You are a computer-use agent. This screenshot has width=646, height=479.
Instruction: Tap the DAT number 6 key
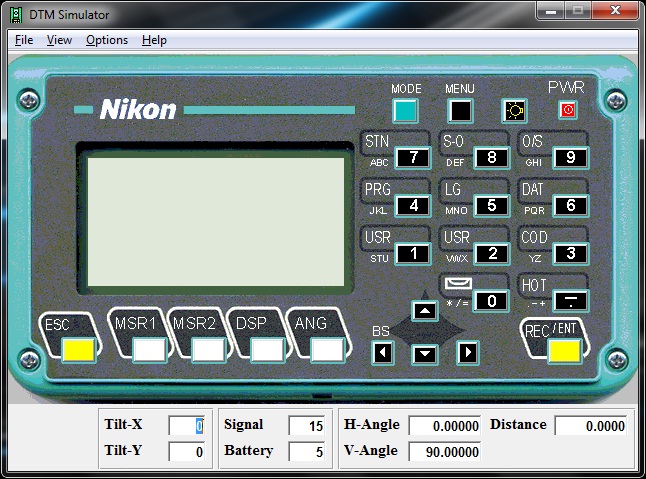[570, 206]
